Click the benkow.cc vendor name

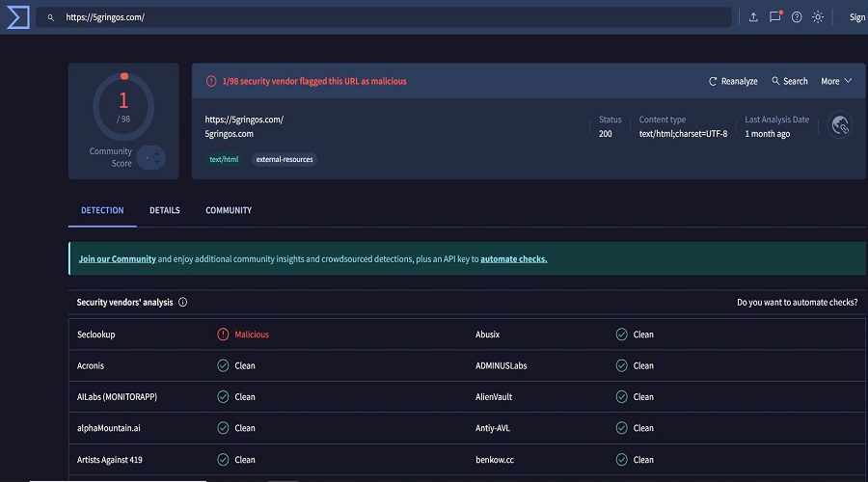coord(495,459)
